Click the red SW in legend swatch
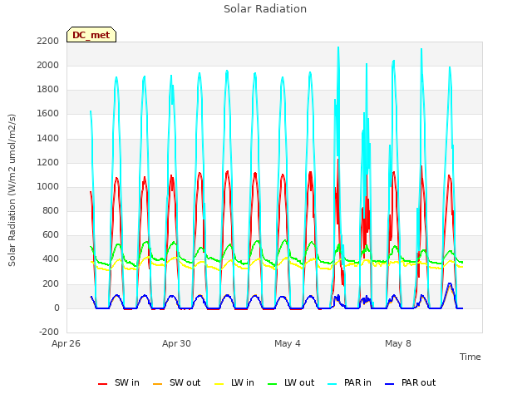Screen dimensions: 532x399 point(102,384)
